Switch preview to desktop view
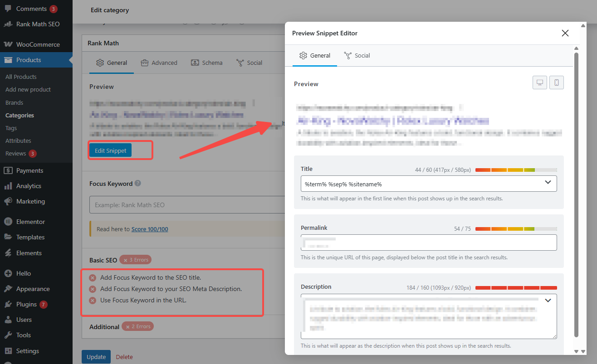This screenshot has height=364, width=597. tap(539, 82)
